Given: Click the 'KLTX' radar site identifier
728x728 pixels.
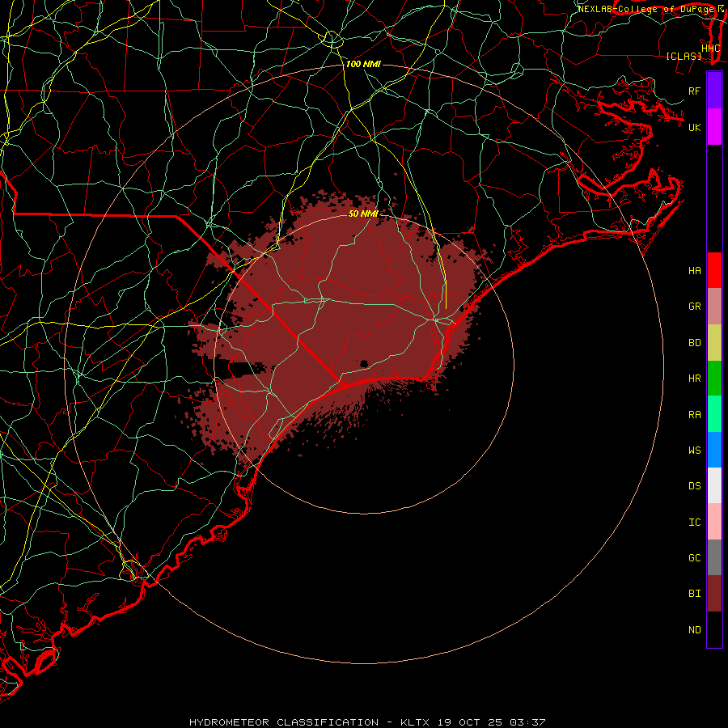Looking at the screenshot, I should coord(415,722).
